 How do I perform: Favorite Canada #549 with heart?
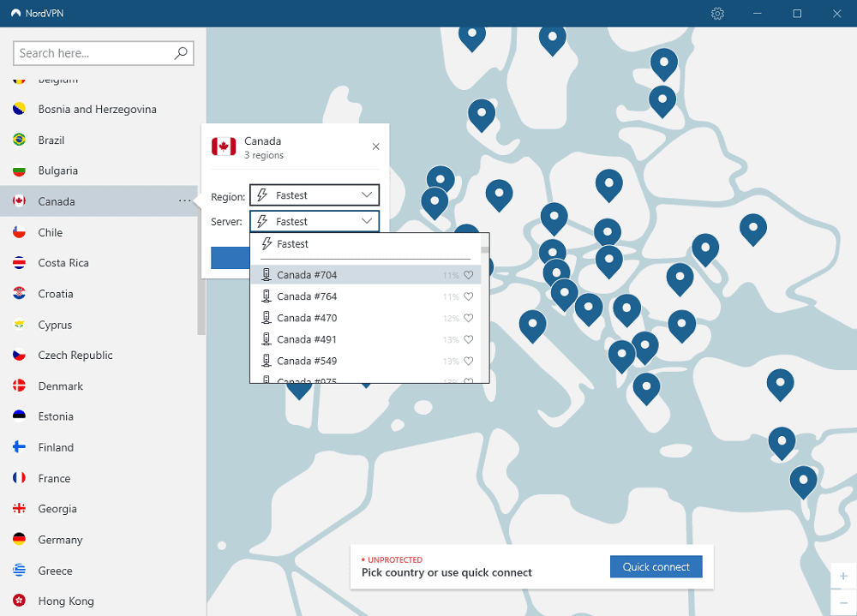coord(469,361)
